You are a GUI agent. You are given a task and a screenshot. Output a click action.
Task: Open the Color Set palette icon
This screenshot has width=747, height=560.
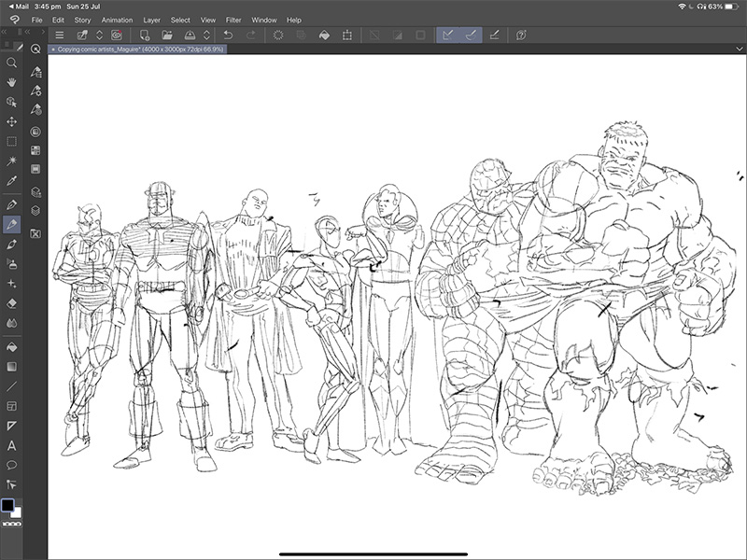coord(35,150)
